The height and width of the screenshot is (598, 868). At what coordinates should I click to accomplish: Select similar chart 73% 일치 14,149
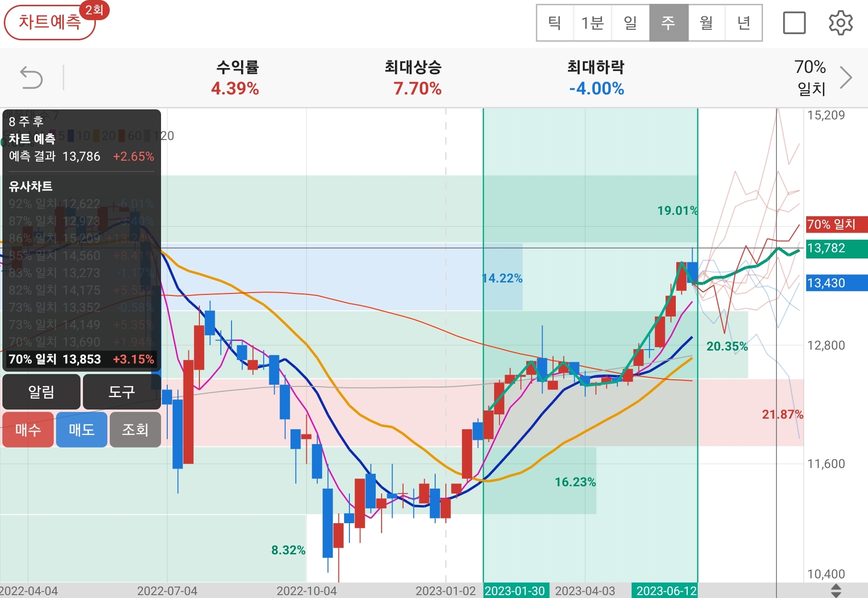point(81,325)
